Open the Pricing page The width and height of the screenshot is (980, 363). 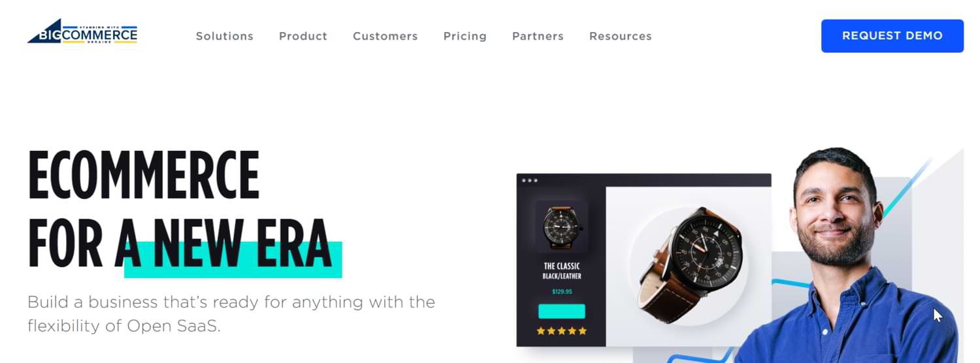coord(465,37)
